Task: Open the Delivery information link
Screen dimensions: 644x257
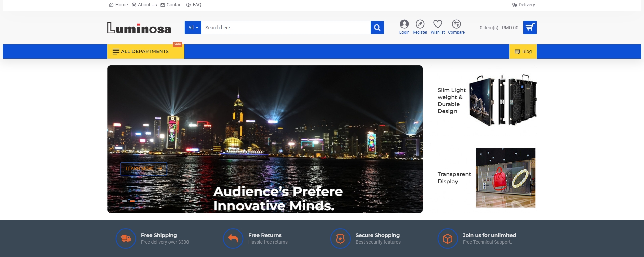Action: pos(524,5)
